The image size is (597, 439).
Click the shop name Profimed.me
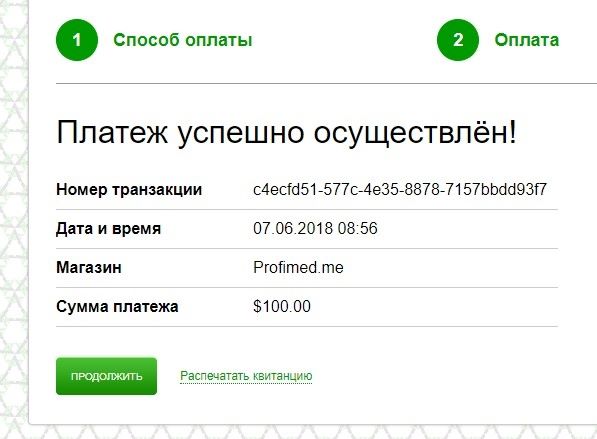click(298, 267)
